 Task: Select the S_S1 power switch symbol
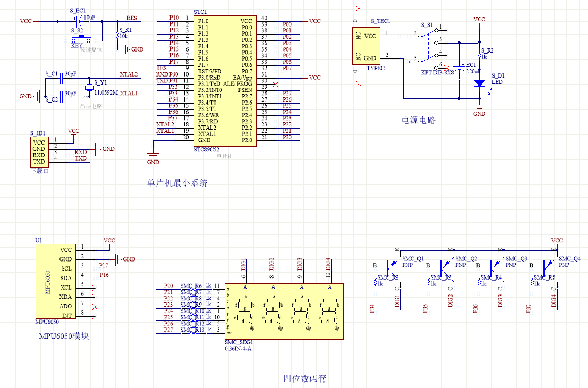429,48
